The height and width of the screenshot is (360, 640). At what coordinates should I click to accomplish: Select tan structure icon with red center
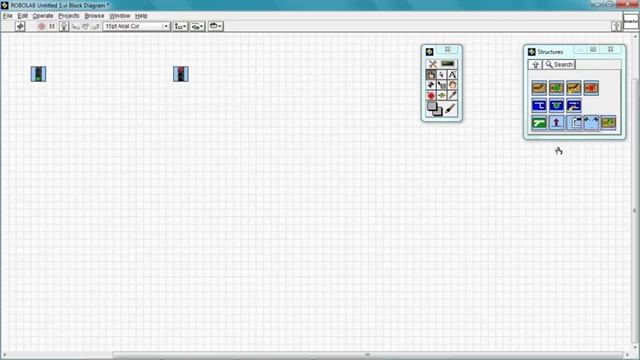click(x=591, y=88)
